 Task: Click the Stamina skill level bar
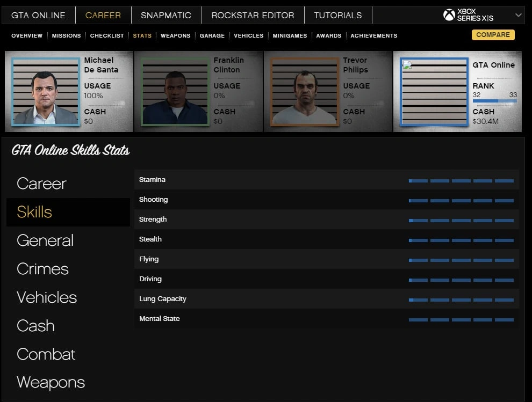click(461, 181)
